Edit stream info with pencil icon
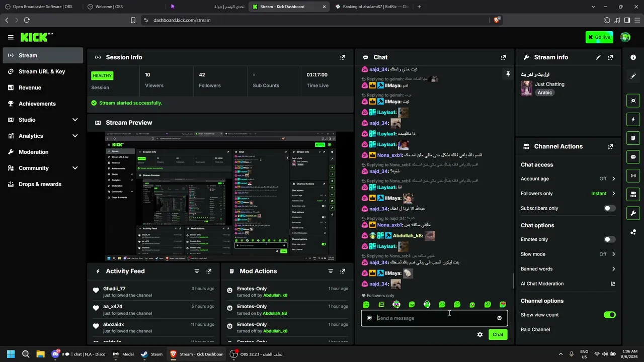Viewport: 644px width, 362px height. click(598, 57)
